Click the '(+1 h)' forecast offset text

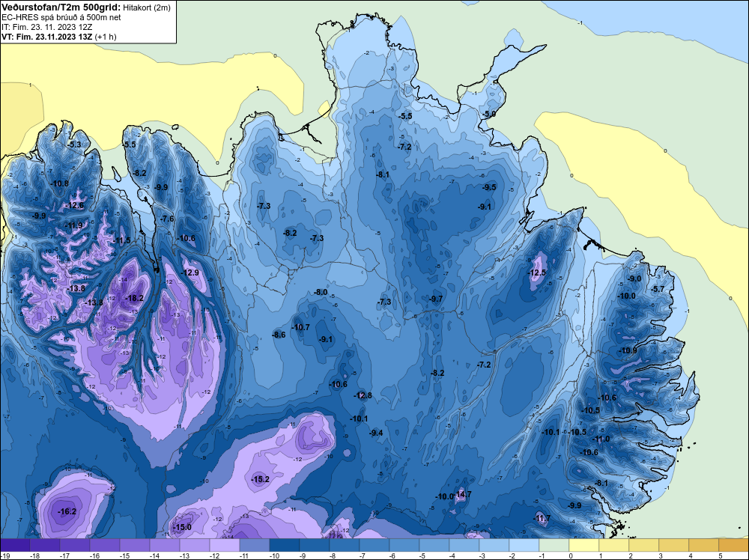106,36
